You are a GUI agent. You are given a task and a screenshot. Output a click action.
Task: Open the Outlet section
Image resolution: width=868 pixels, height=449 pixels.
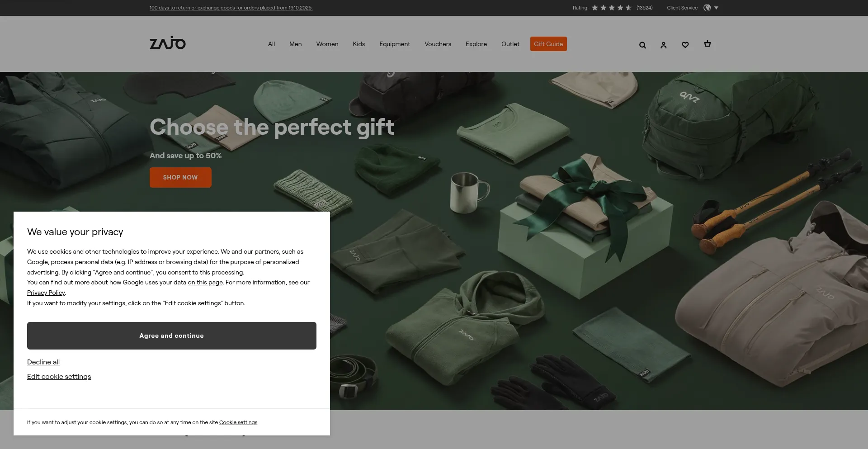[x=510, y=44]
